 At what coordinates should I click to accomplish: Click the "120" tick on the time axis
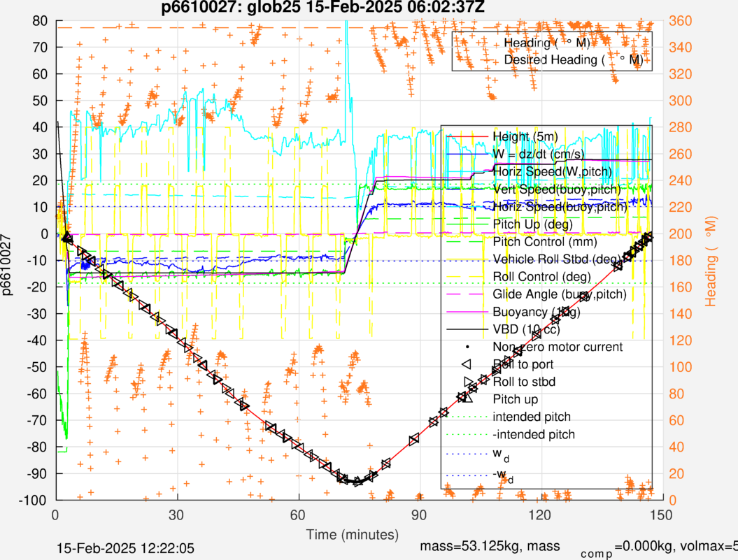pos(539,515)
